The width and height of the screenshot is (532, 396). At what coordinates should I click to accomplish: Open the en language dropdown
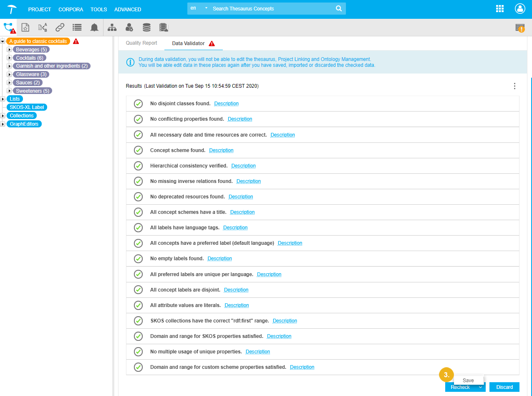tap(199, 8)
